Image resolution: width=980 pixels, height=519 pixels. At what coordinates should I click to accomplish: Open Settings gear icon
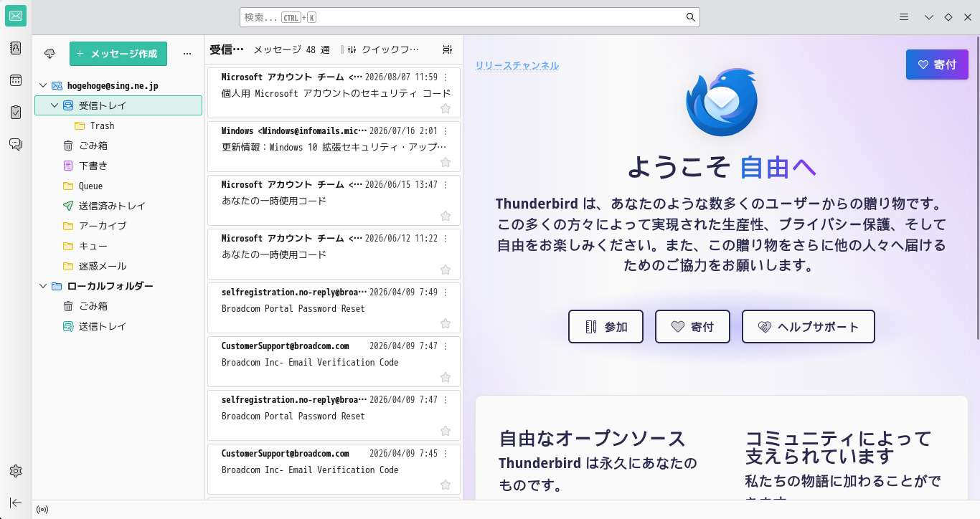click(16, 471)
